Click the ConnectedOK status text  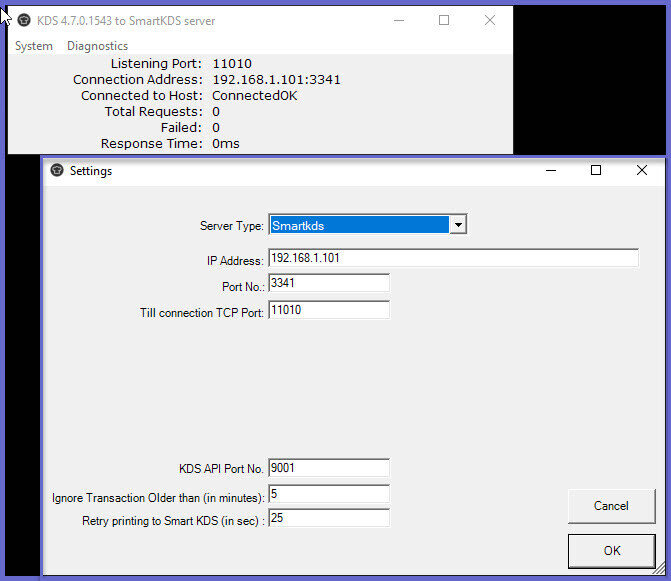[x=255, y=96]
